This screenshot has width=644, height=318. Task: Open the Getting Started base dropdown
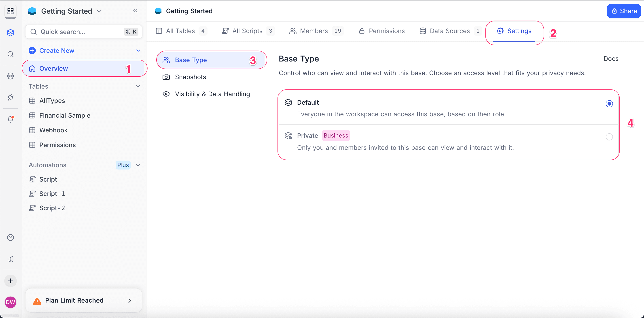click(x=100, y=11)
